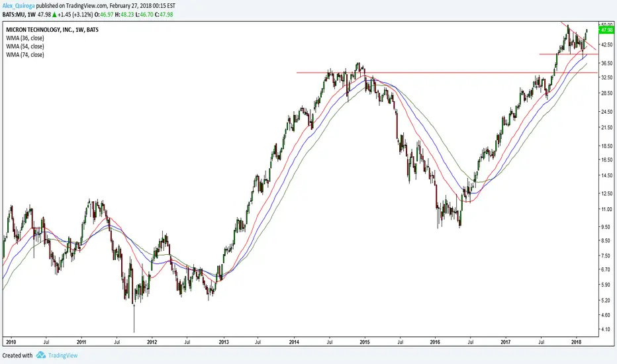617x364 pixels.
Task: Open the Alex_Quiroga author profile link
Action: (x=19, y=6)
